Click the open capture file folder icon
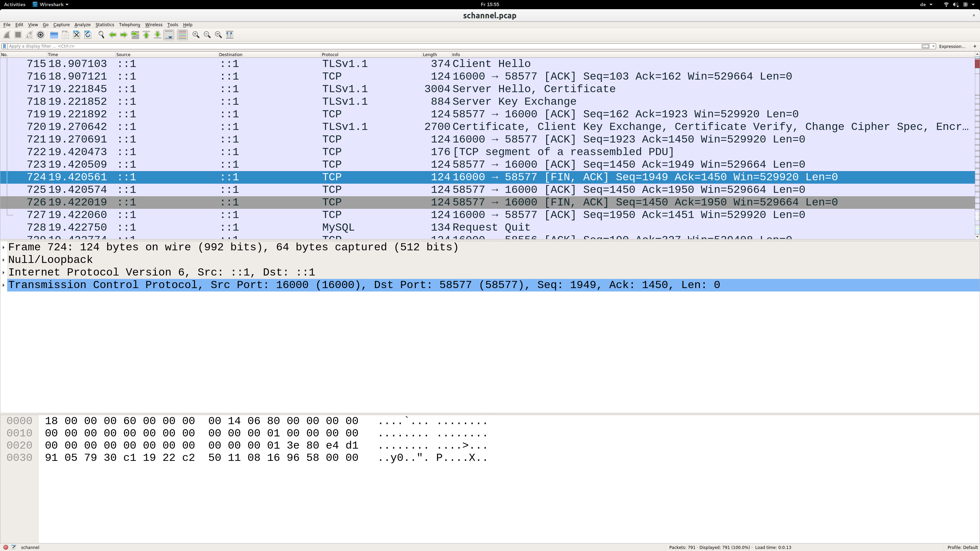The image size is (980, 551). point(54,35)
